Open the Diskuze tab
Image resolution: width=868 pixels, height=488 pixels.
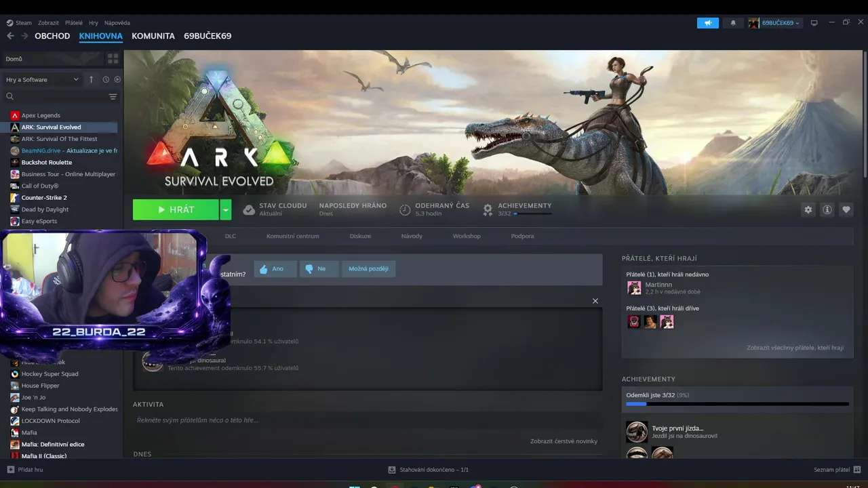[360, 236]
